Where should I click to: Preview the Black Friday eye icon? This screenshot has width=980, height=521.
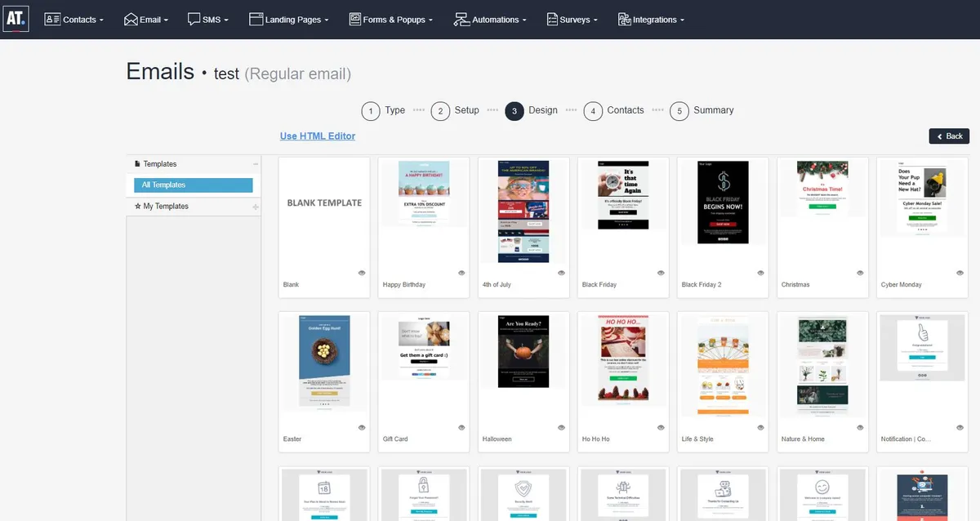661,273
